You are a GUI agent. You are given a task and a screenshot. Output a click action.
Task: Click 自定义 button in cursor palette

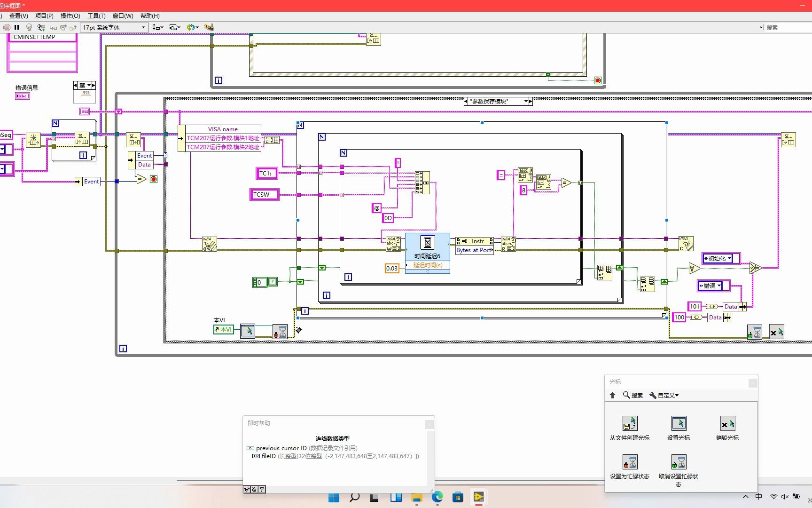[664, 395]
